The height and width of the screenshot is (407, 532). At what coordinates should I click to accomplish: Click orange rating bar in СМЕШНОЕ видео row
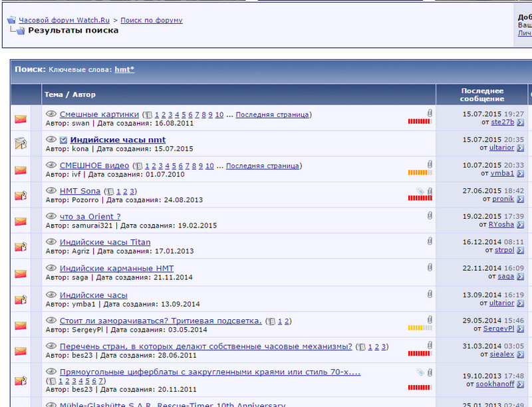420,173
